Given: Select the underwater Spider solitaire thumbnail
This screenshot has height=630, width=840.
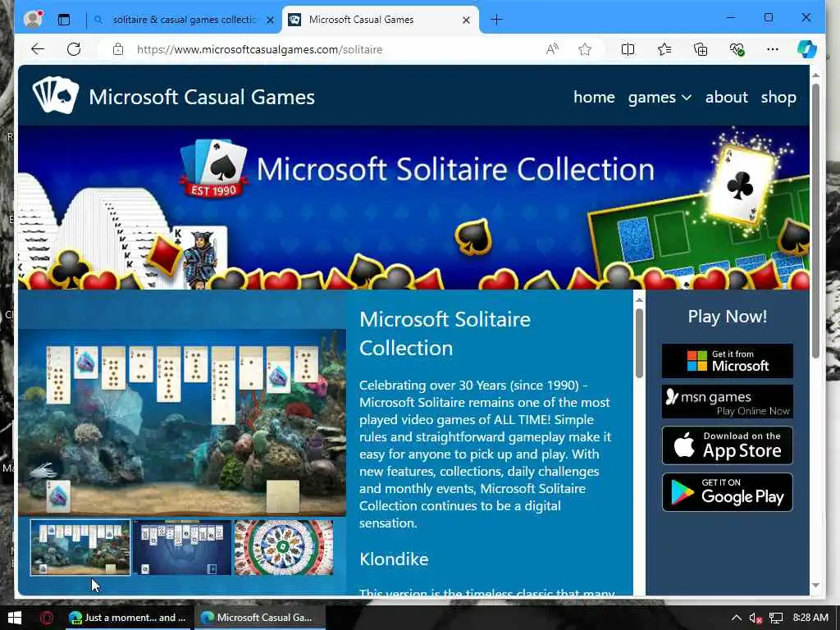Looking at the screenshot, I should [x=80, y=547].
